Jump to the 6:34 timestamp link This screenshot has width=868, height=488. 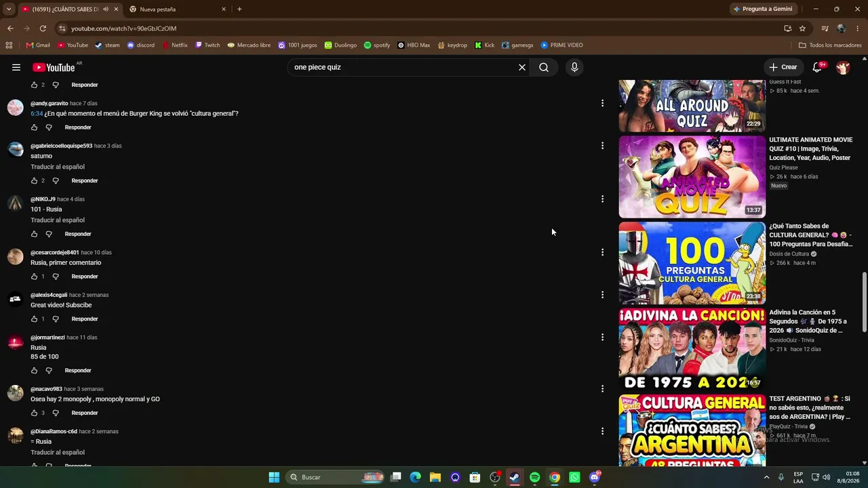point(37,114)
